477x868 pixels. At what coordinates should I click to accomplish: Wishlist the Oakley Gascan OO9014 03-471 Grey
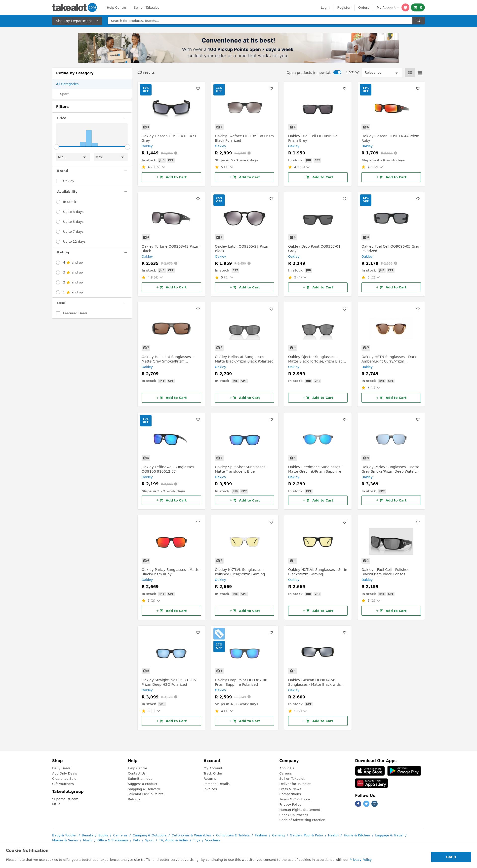coord(198,89)
